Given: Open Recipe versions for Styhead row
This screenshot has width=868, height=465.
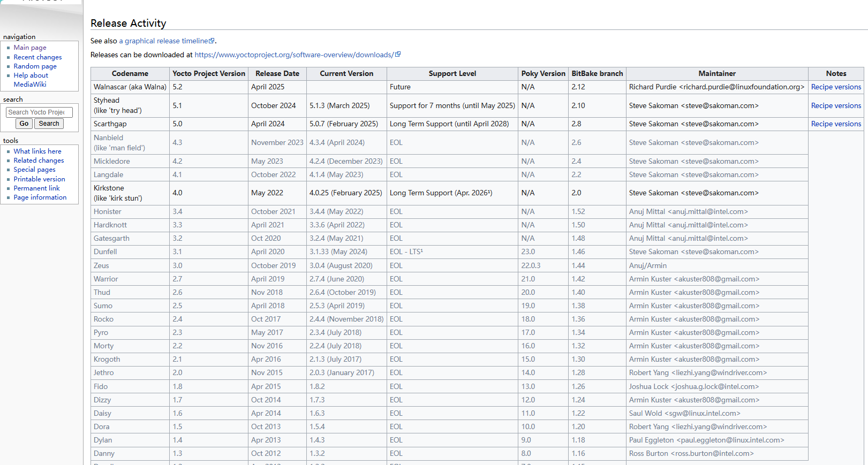Looking at the screenshot, I should point(836,106).
